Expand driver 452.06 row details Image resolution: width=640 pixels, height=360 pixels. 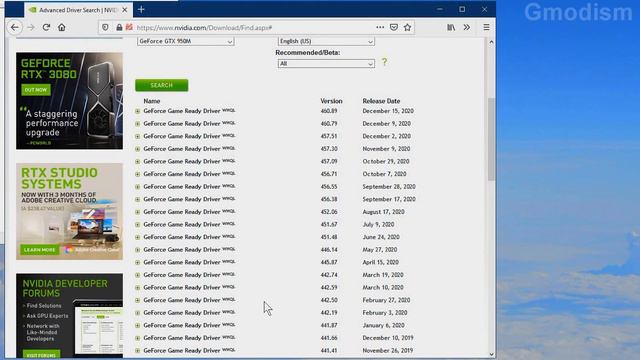tap(138, 212)
